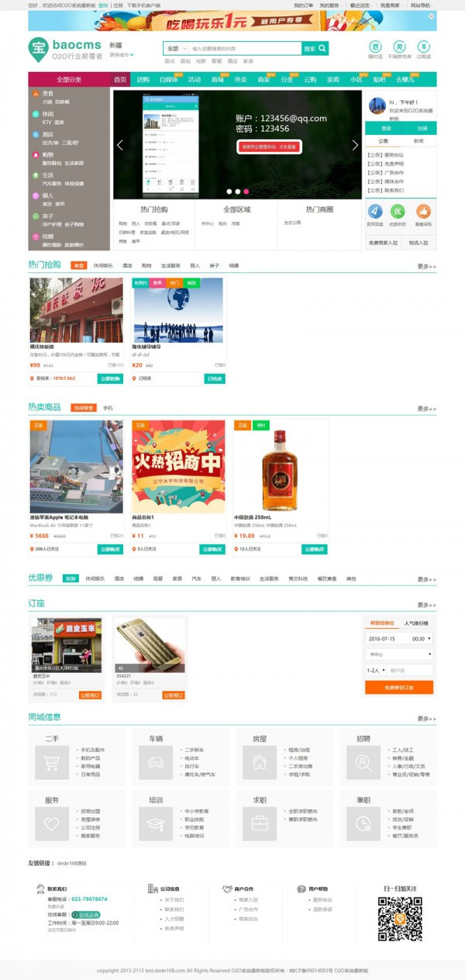Click the shopping cart icon under 二手

(52, 762)
